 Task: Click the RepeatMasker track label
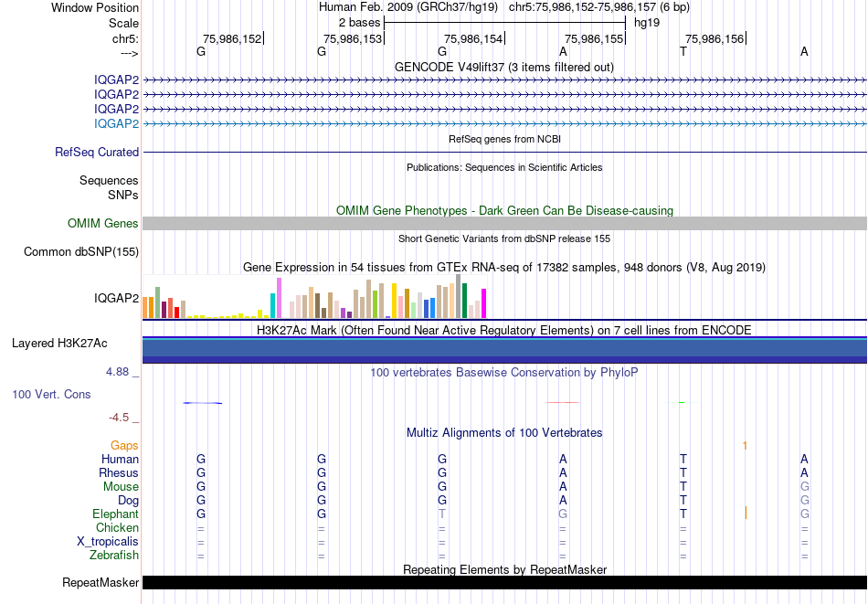101,582
